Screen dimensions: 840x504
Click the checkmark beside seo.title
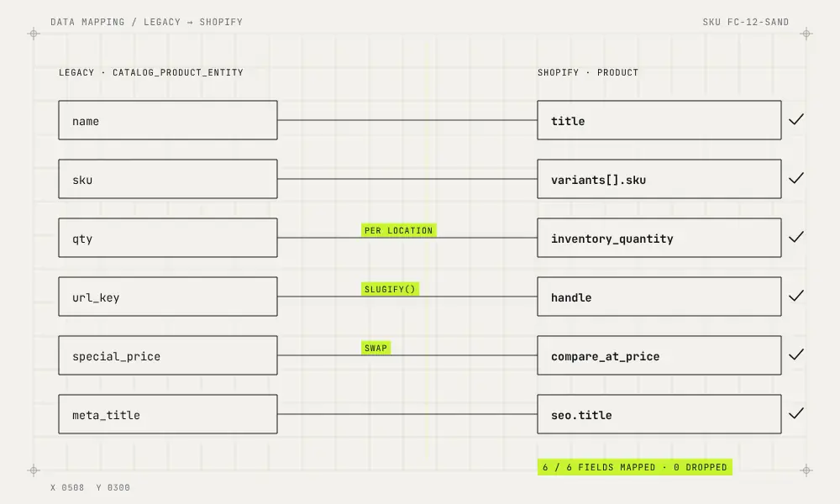[796, 413]
